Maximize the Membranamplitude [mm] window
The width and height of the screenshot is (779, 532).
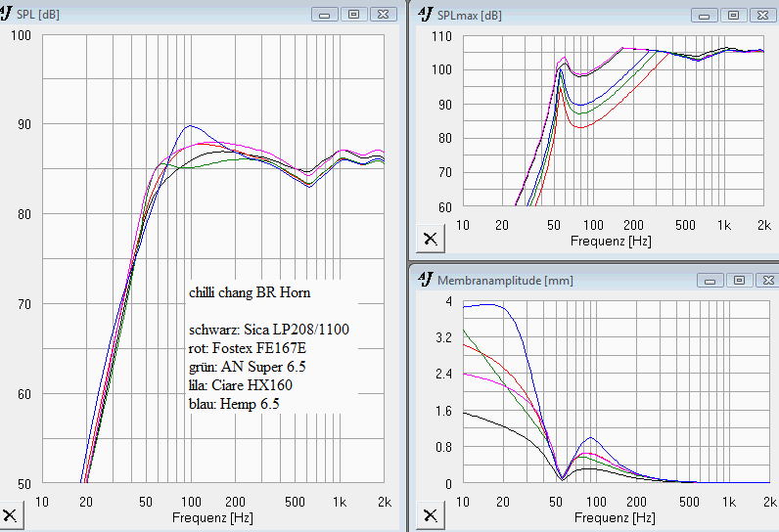[737, 280]
